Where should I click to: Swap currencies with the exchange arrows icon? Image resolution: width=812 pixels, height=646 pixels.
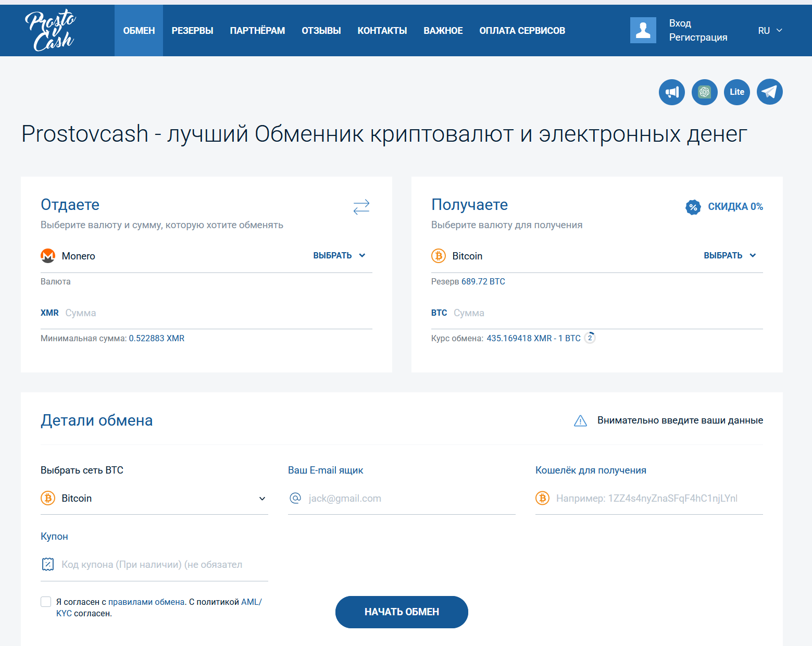(x=361, y=207)
